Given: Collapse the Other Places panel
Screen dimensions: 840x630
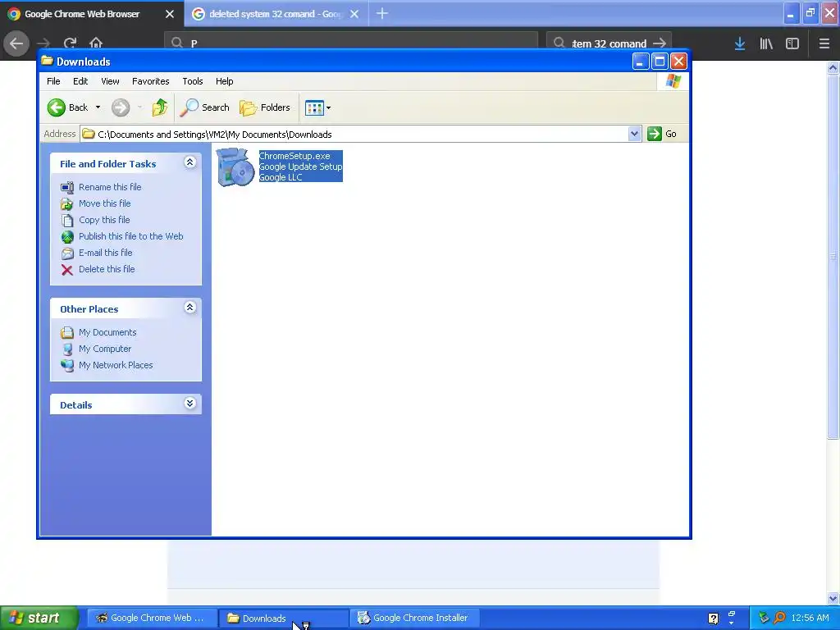Looking at the screenshot, I should click(x=189, y=308).
